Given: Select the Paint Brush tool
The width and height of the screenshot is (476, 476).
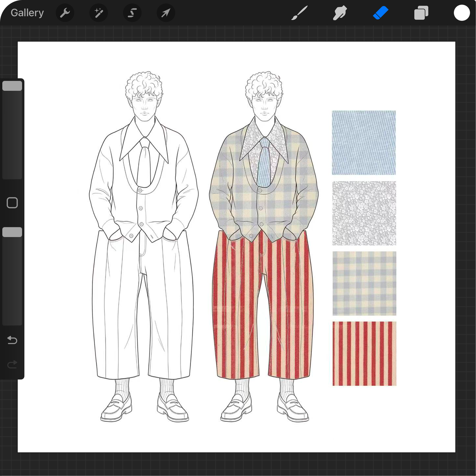Looking at the screenshot, I should pos(299,13).
